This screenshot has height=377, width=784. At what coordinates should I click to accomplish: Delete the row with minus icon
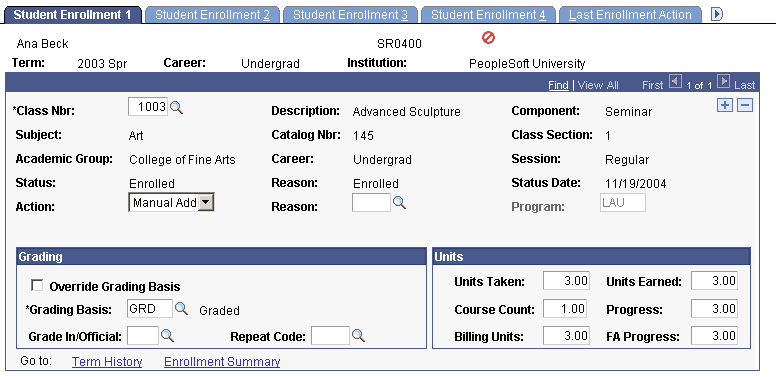(x=745, y=105)
